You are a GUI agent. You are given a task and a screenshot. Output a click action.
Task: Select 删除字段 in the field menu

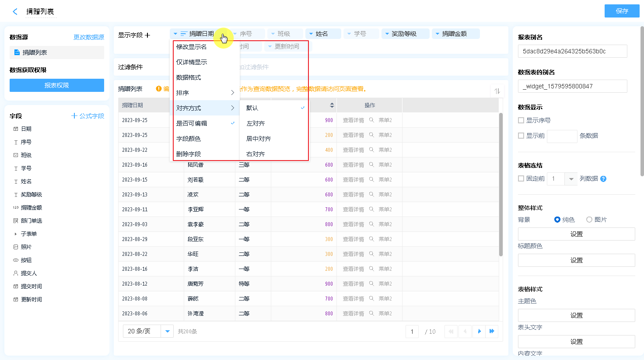[189, 154]
